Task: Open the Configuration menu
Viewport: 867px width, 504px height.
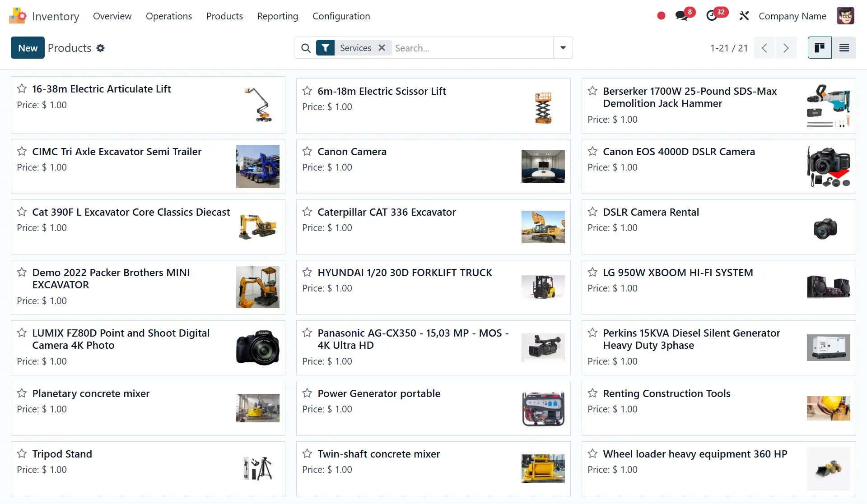Action: click(x=341, y=16)
